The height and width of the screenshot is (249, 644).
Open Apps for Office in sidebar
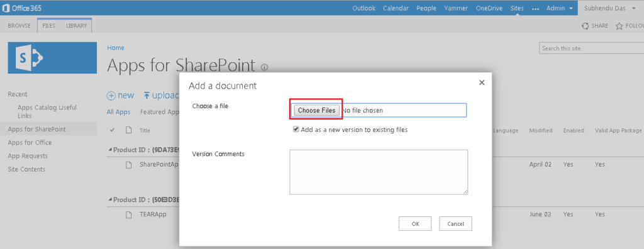[x=30, y=143]
